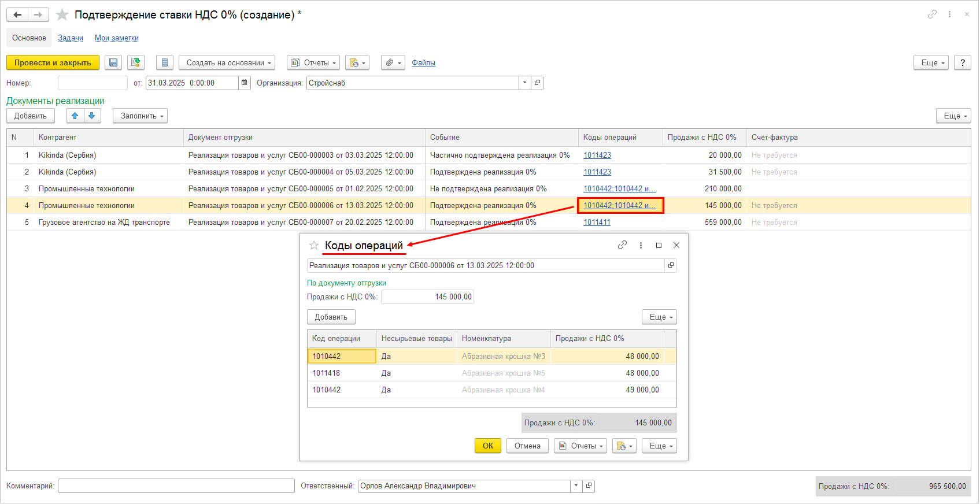Image resolution: width=980 pixels, height=504 pixels.
Task: Open the Заполнить dropdown menu
Action: click(x=140, y=116)
